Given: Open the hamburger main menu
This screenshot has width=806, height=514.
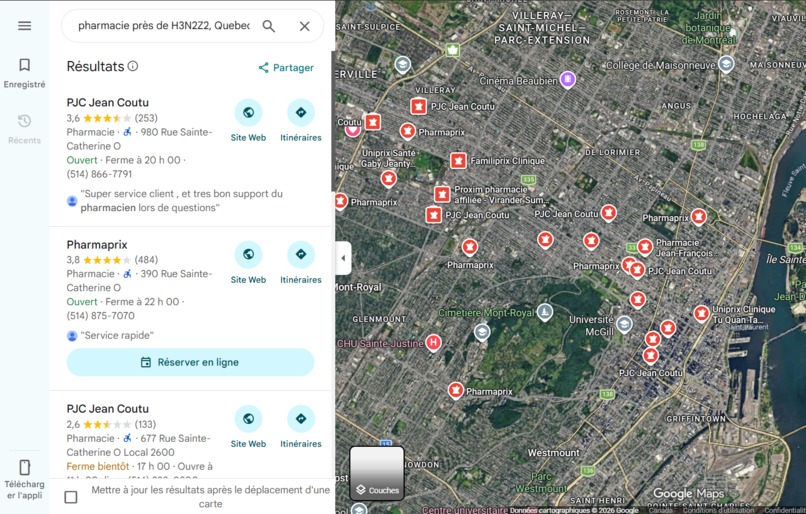Looking at the screenshot, I should coord(25,26).
